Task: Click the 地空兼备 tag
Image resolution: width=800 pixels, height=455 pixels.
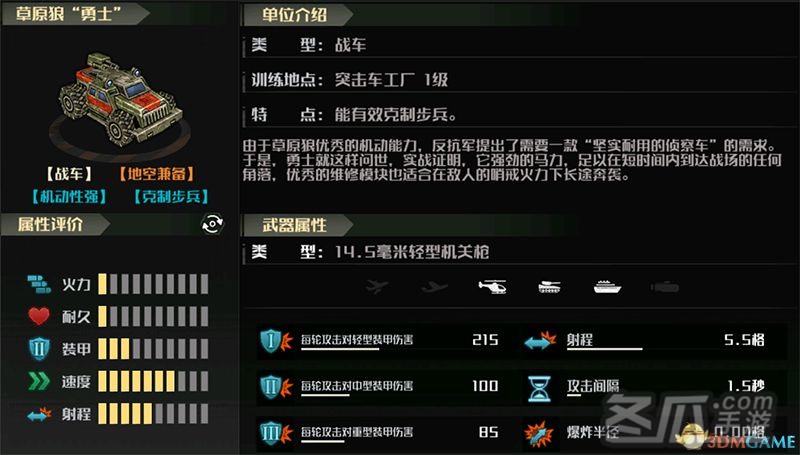Action: tap(157, 174)
